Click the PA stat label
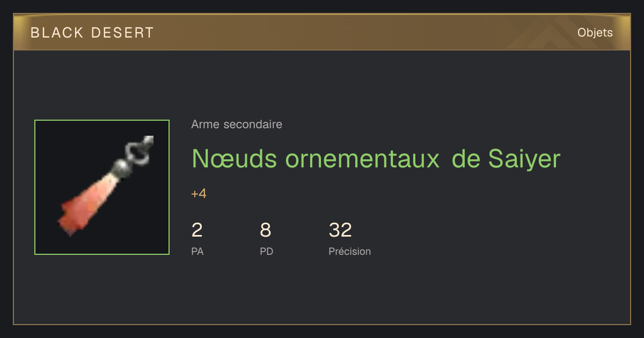Viewport: 644px width, 338px height. (197, 252)
